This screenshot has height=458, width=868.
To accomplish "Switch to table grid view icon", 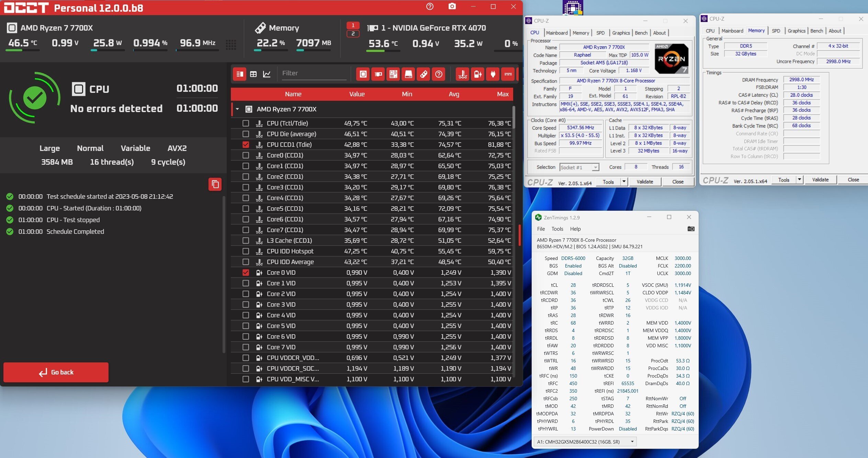I will coord(253,74).
